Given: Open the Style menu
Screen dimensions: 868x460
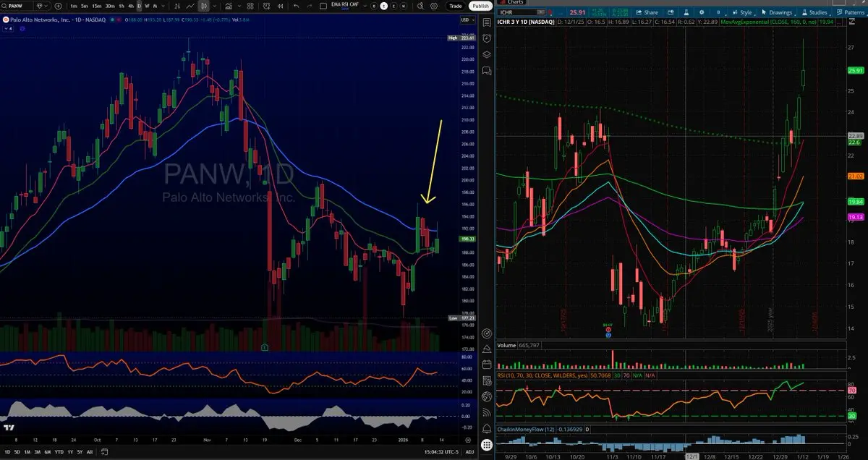Looking at the screenshot, I should [x=743, y=12].
